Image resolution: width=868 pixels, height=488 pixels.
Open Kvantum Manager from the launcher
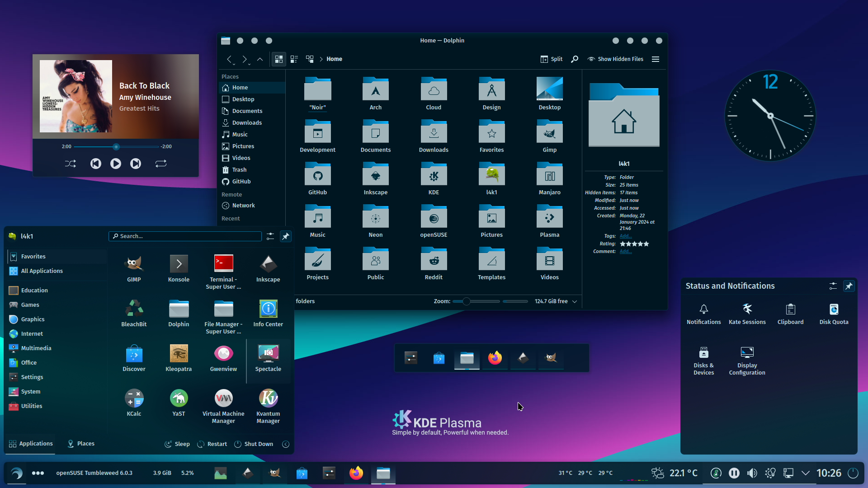(268, 406)
